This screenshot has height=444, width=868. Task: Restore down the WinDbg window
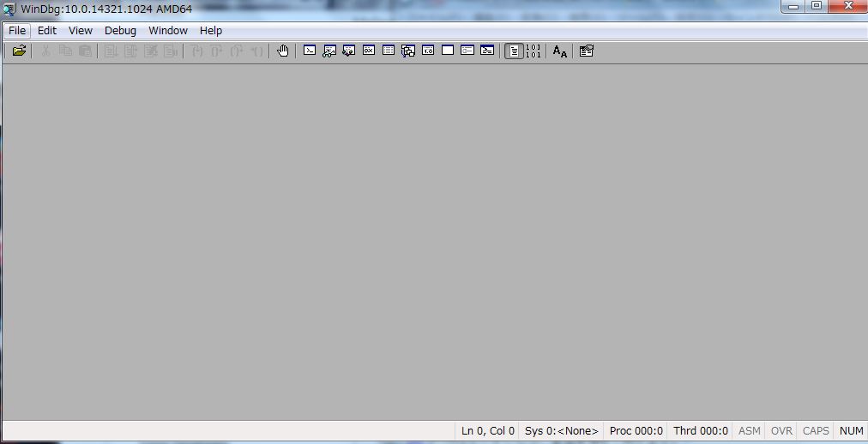817,7
